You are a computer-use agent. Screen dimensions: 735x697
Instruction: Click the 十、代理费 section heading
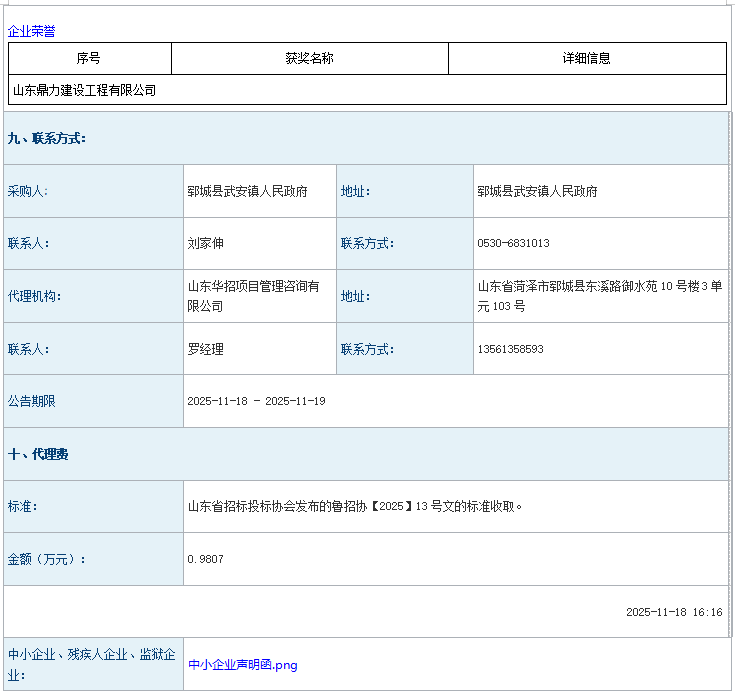click(x=38, y=454)
